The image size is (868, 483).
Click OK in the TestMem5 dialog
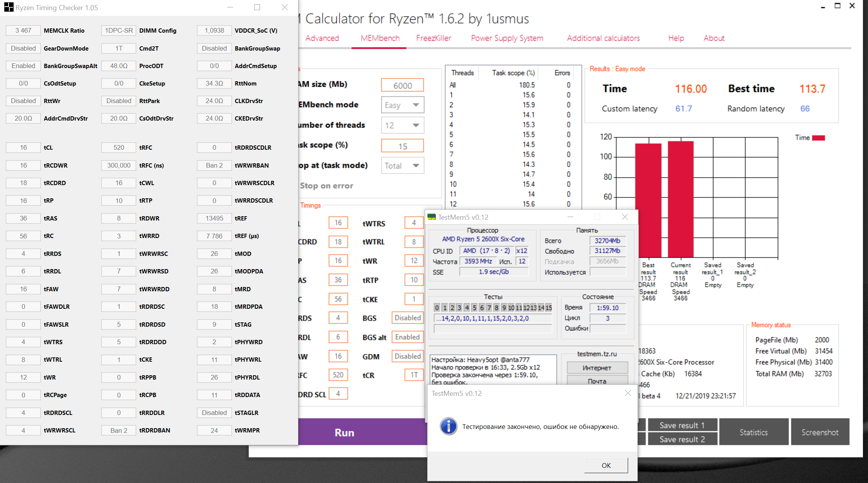click(606, 465)
